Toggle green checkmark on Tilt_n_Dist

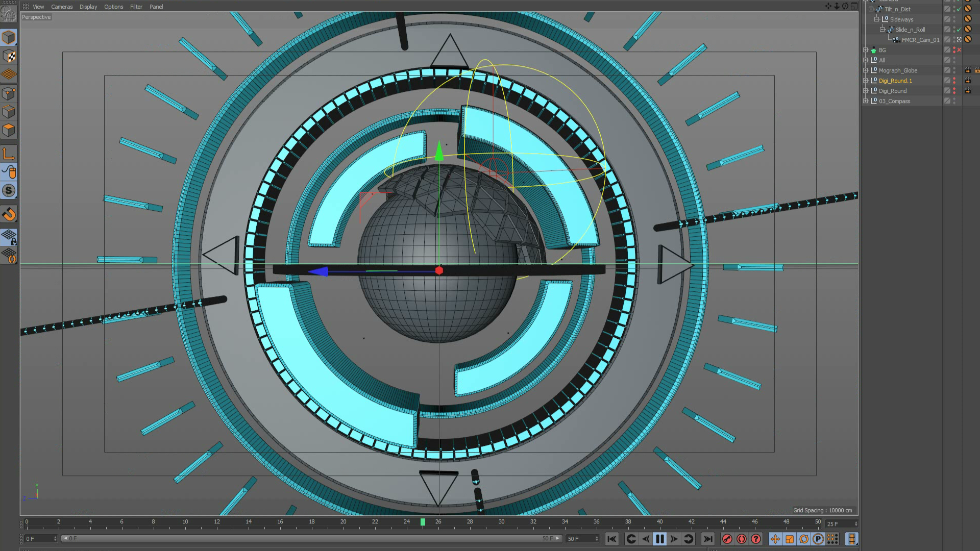click(x=959, y=9)
